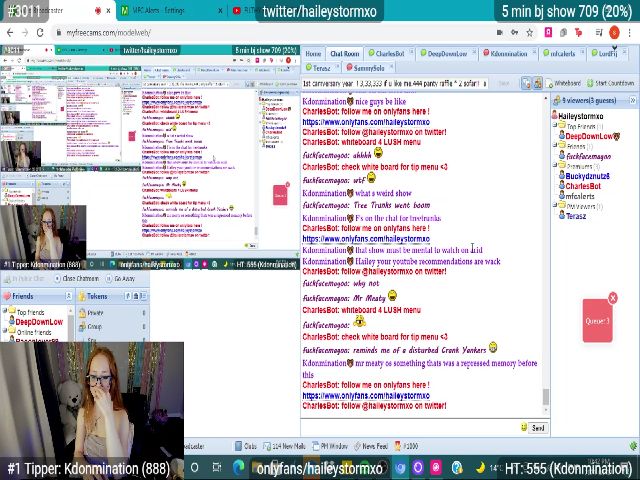
Task: Go back in the browser
Action: [x=10, y=33]
